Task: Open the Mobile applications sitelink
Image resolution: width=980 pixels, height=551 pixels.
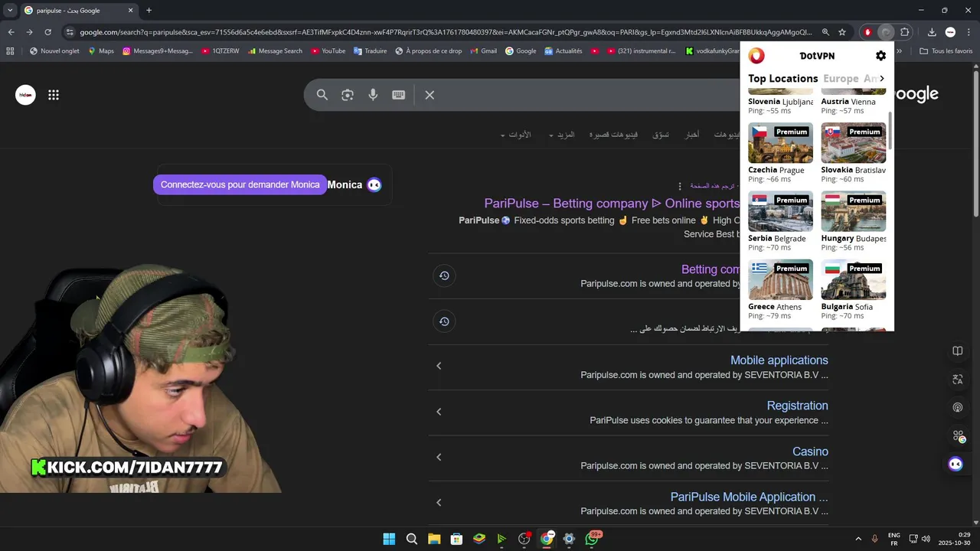Action: tap(779, 360)
